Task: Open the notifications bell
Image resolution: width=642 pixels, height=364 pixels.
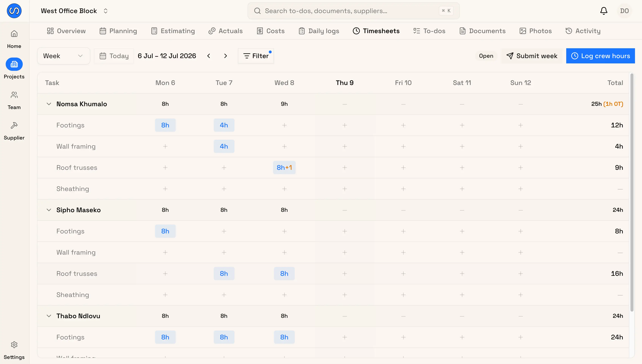Action: [604, 11]
